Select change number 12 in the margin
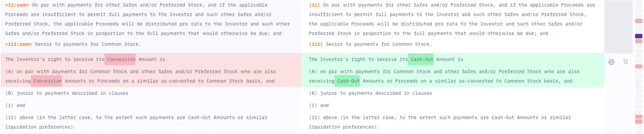The image size is (644, 134). tap(625, 61)
